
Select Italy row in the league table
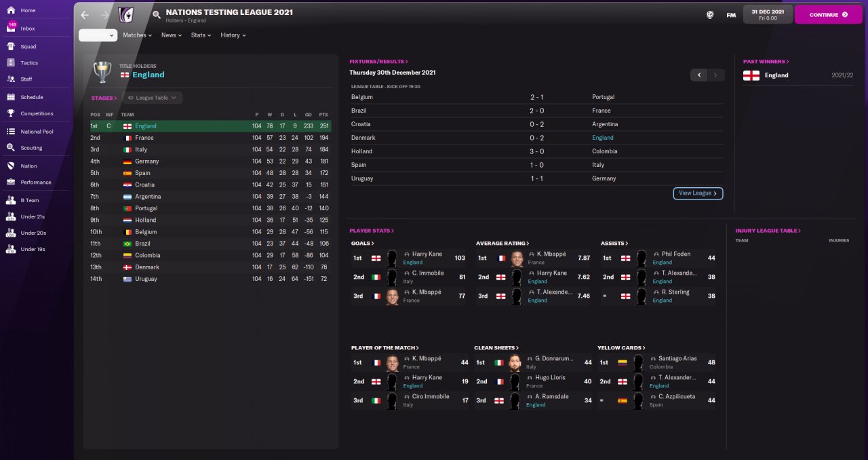[x=210, y=149]
